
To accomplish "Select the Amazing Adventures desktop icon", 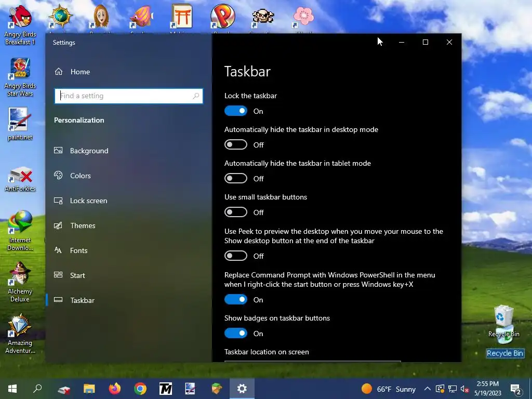I will (20, 334).
